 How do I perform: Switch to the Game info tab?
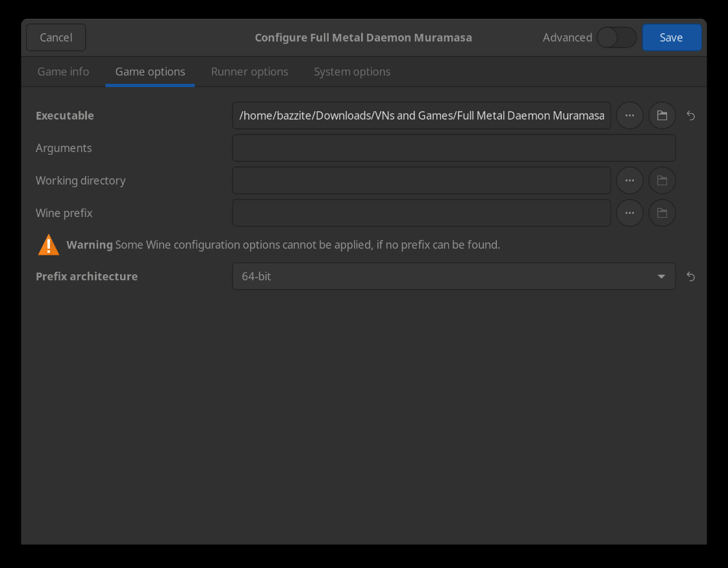(x=63, y=71)
